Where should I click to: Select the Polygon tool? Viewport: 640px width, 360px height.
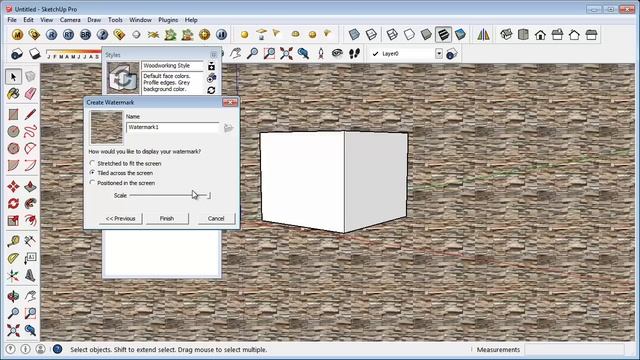coord(13,149)
